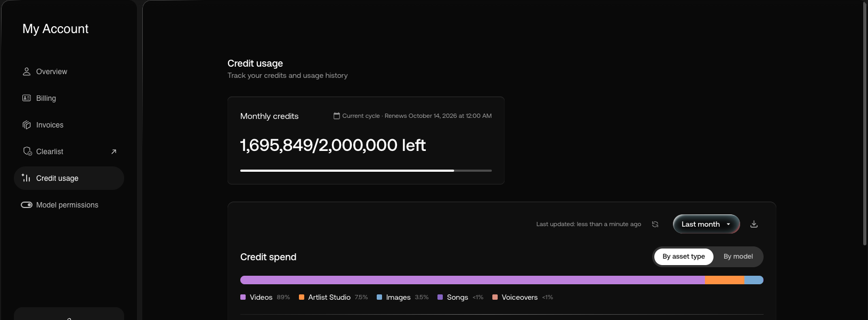Click the Clearlist shield icon
Viewport: 868px width, 320px height.
click(x=27, y=151)
